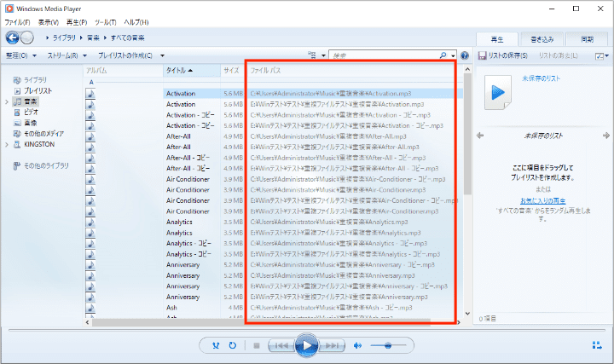The width and height of the screenshot is (614, 364).
Task: Click リストの保存(S) button
Action: [x=503, y=55]
